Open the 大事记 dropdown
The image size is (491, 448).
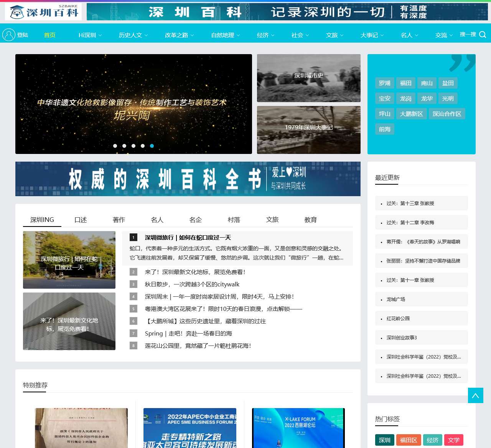coord(369,35)
